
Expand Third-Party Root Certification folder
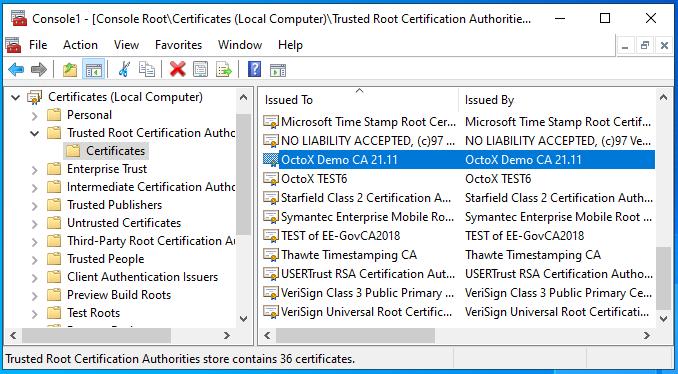[x=35, y=241]
